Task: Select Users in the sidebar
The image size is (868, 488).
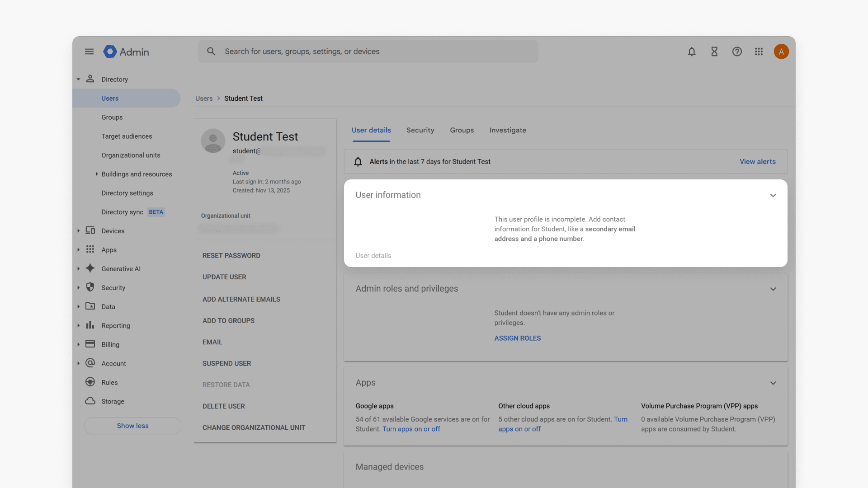Action: [127, 98]
